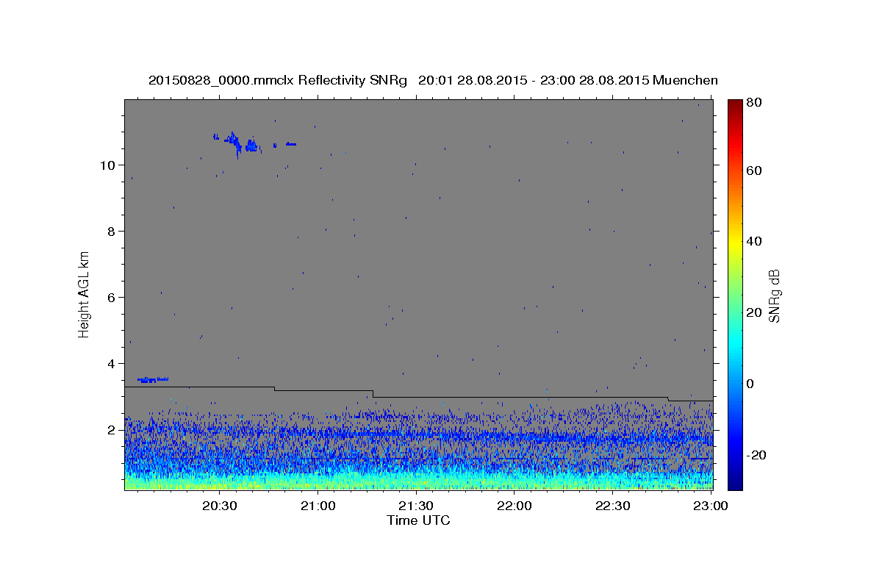Image resolution: width=882 pixels, height=588 pixels.
Task: Click the 23:00 time tick label
Action: point(711,506)
